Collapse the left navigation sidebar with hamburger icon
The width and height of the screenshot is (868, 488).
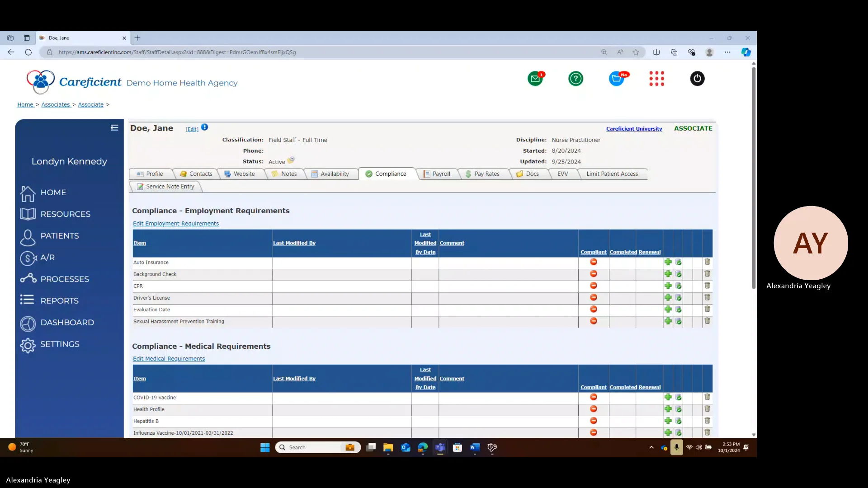114,127
